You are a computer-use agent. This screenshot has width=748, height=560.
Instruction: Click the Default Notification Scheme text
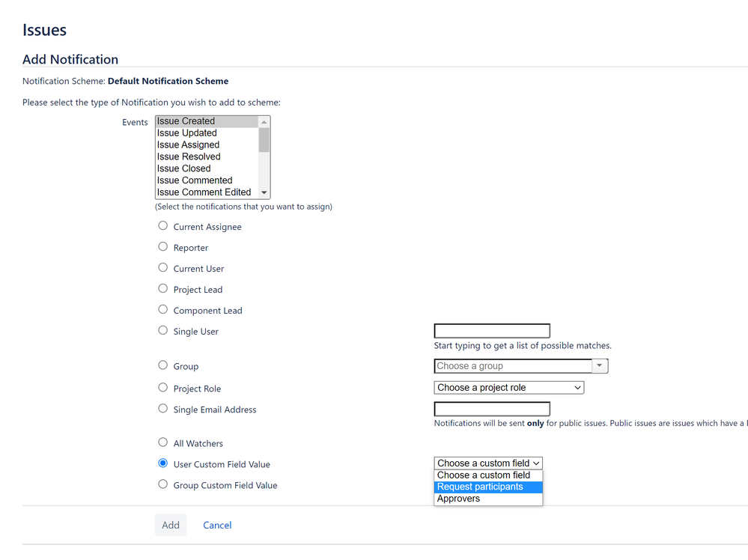tap(168, 81)
